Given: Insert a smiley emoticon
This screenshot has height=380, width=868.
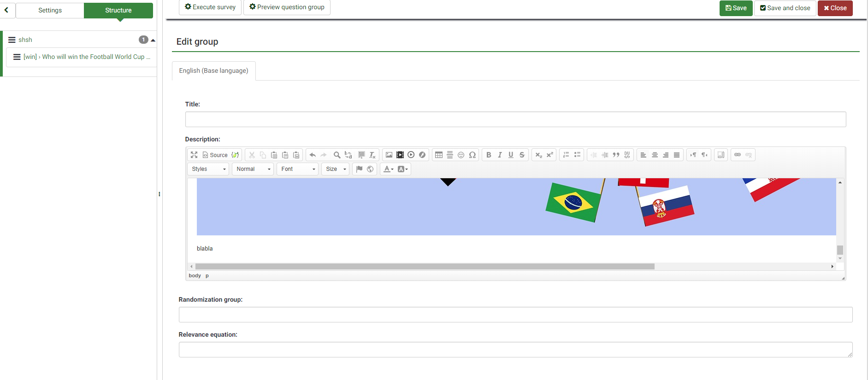Looking at the screenshot, I should point(461,155).
